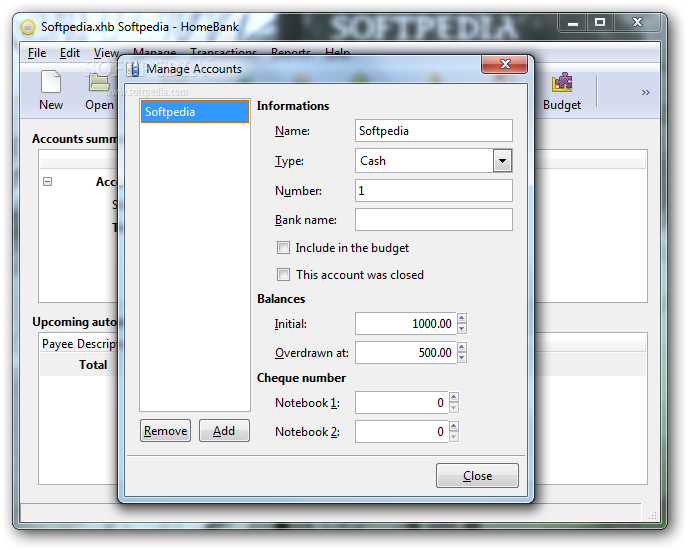Increase Initial balance with up arrow
The width and height of the screenshot is (688, 550).
(x=462, y=318)
